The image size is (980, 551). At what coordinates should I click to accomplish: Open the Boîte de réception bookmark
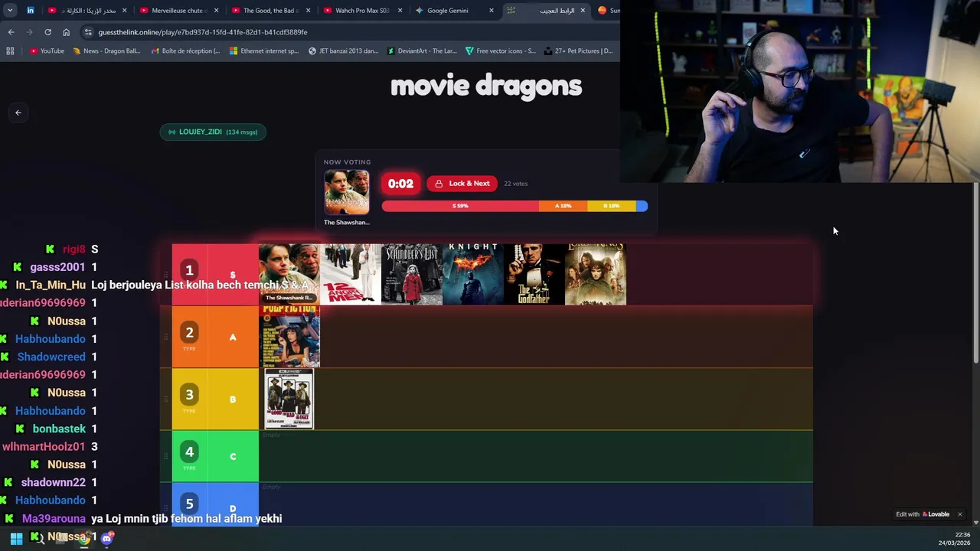point(185,51)
